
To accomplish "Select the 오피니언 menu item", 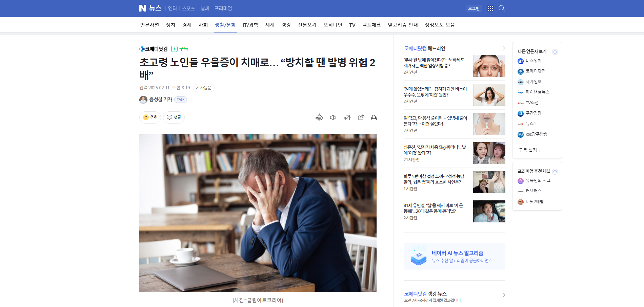I will click(333, 25).
